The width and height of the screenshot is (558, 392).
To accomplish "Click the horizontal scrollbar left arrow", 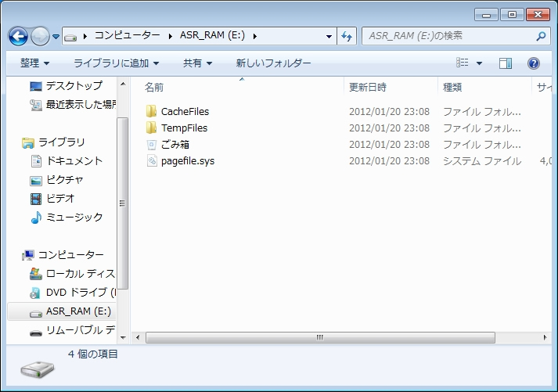I will coord(138,337).
